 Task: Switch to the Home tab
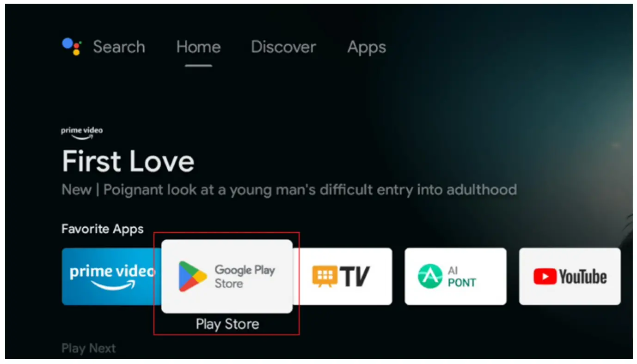click(198, 47)
